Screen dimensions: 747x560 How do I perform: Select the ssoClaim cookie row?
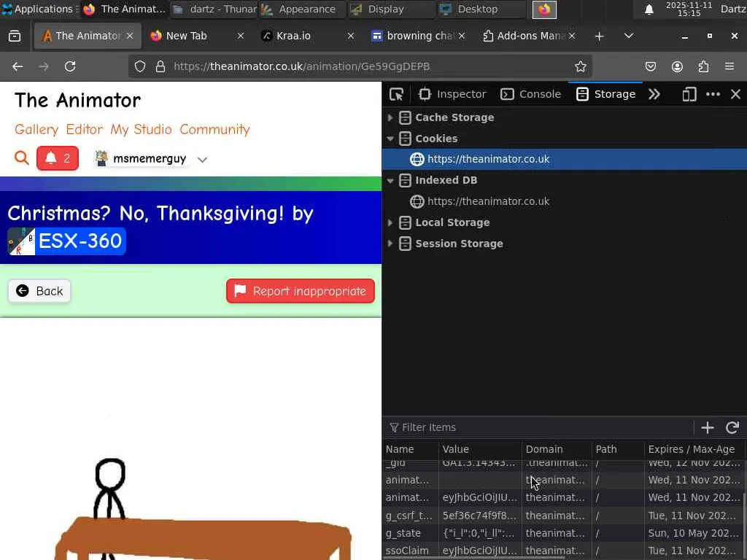pos(564,551)
